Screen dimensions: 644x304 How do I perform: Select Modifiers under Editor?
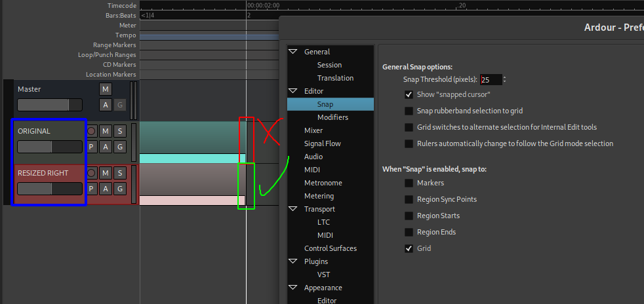point(332,117)
